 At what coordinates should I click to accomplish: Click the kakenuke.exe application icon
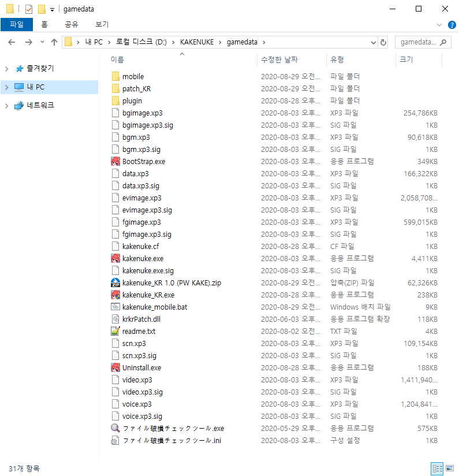pos(115,258)
